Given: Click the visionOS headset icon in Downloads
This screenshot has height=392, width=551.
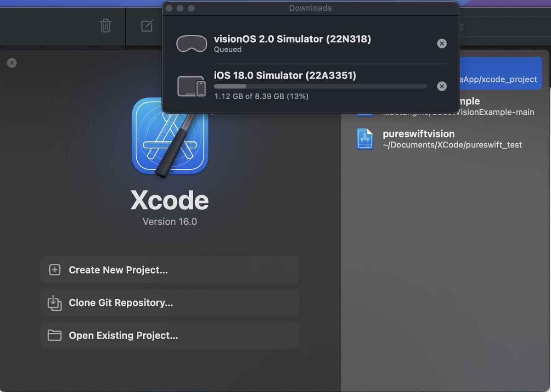Looking at the screenshot, I should [191, 44].
